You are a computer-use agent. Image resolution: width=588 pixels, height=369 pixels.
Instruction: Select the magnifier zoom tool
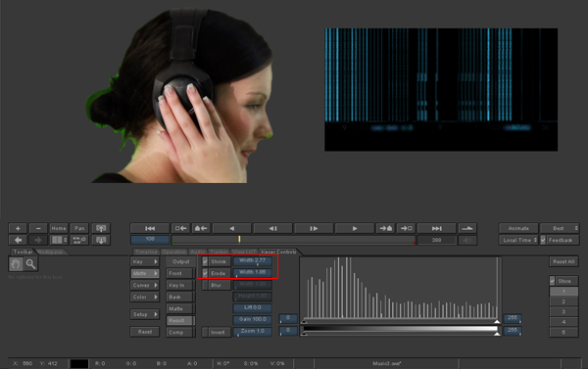[30, 264]
